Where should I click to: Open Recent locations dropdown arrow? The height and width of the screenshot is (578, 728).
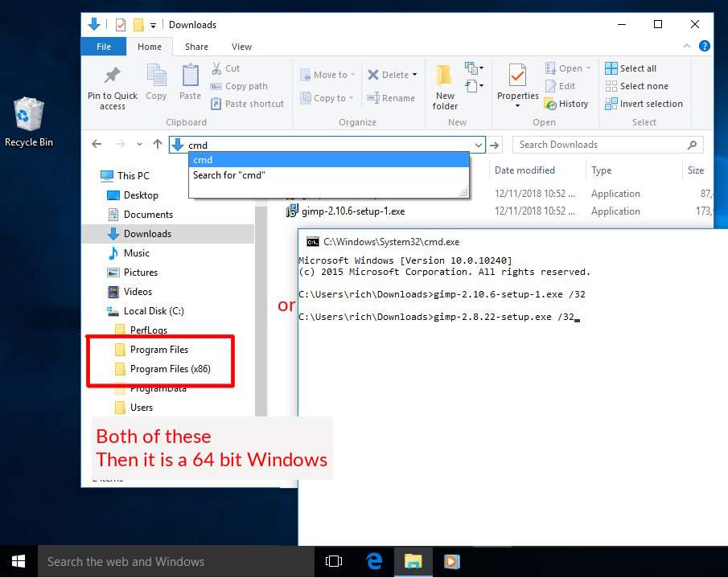139,144
